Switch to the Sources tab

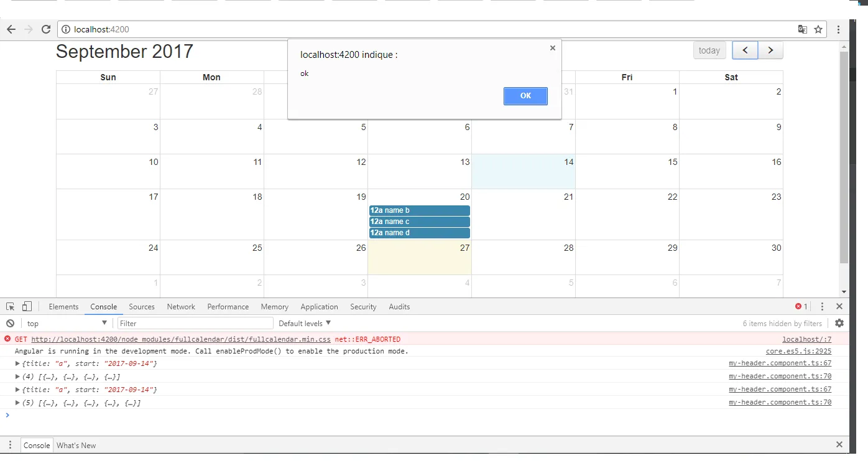tap(142, 307)
